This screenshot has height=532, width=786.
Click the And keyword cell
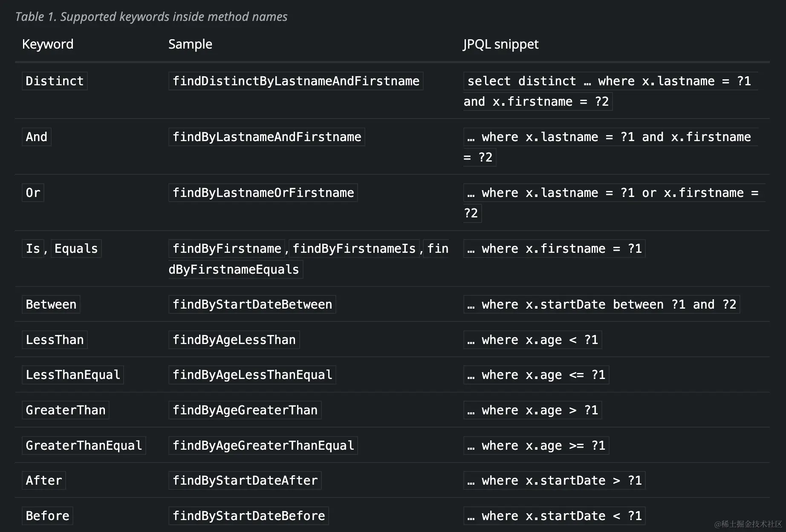tap(37, 137)
